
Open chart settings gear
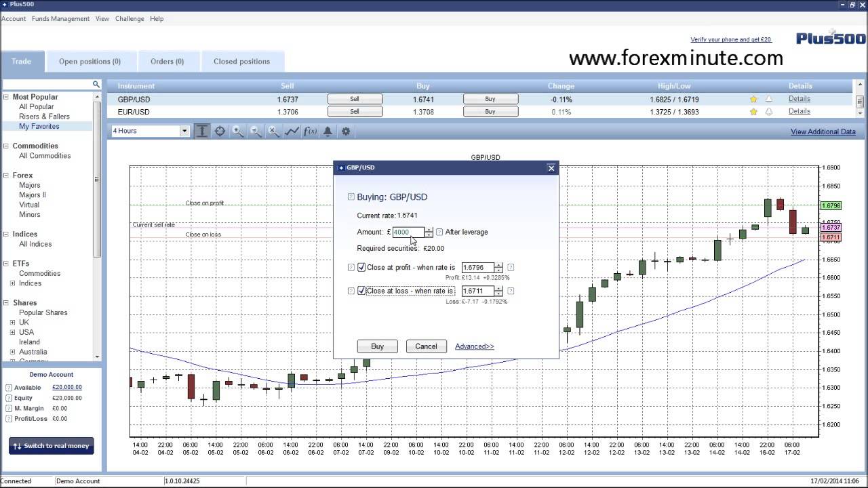pyautogui.click(x=346, y=131)
